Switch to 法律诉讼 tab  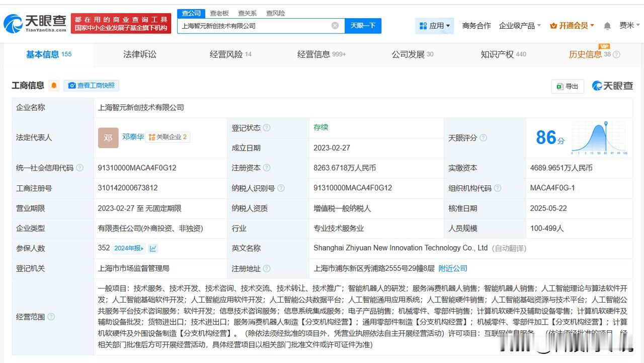[140, 54]
